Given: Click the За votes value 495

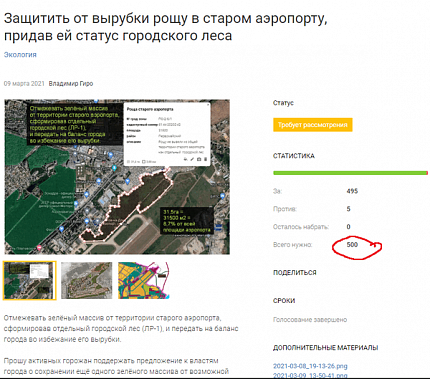Looking at the screenshot, I should [x=352, y=191].
